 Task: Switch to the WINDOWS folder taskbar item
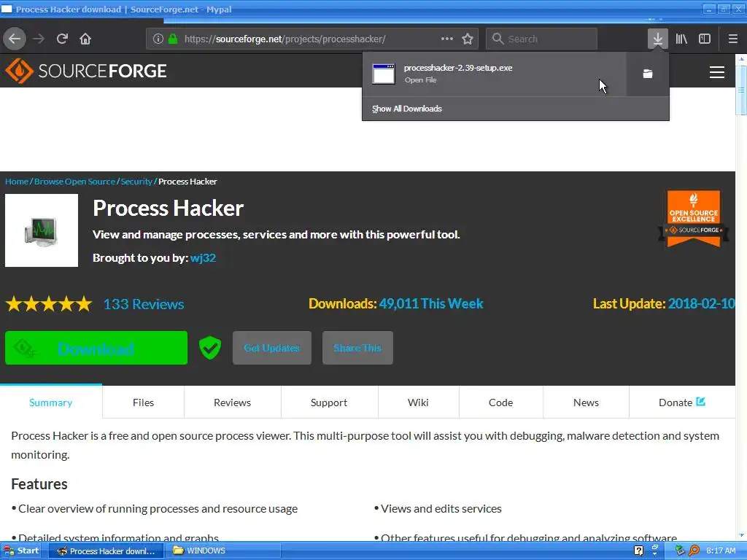[224, 551]
